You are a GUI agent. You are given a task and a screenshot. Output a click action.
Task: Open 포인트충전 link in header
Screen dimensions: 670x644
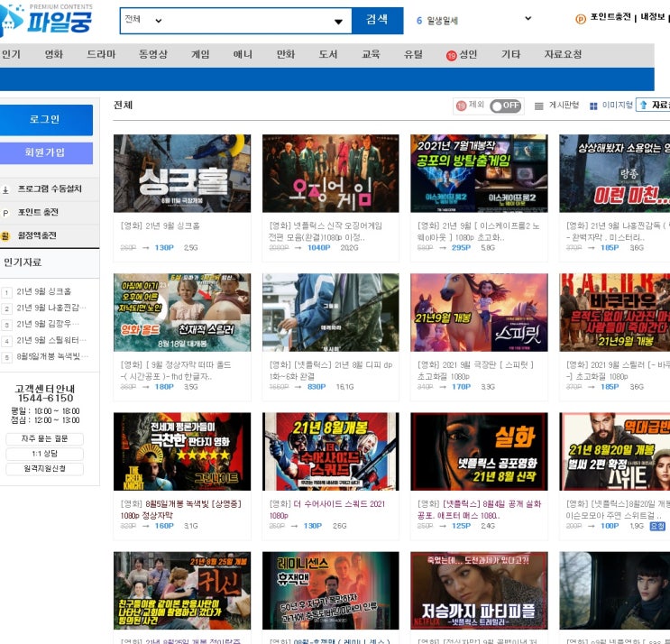pos(610,17)
